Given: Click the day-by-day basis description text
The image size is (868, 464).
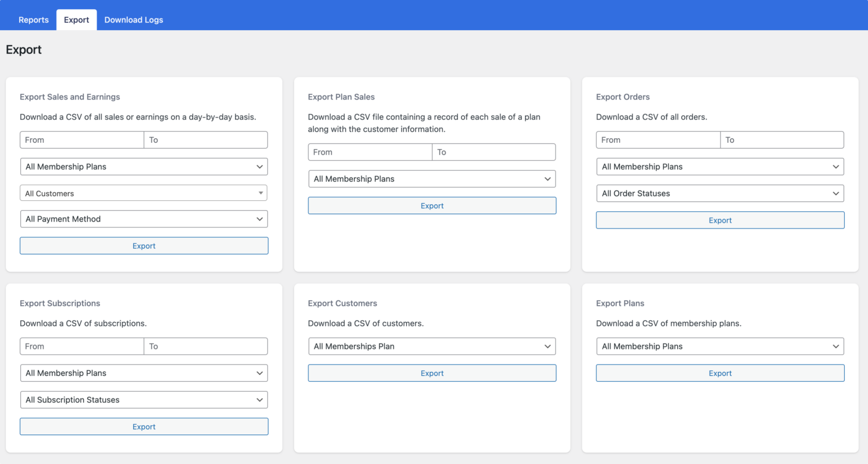Looking at the screenshot, I should [138, 117].
